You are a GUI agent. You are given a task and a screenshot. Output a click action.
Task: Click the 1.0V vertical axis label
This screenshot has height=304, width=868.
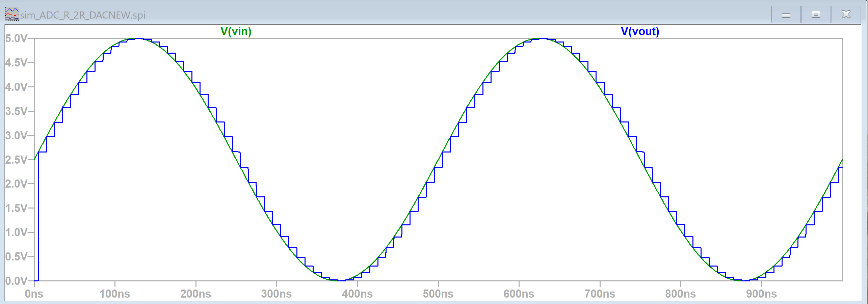[x=16, y=232]
